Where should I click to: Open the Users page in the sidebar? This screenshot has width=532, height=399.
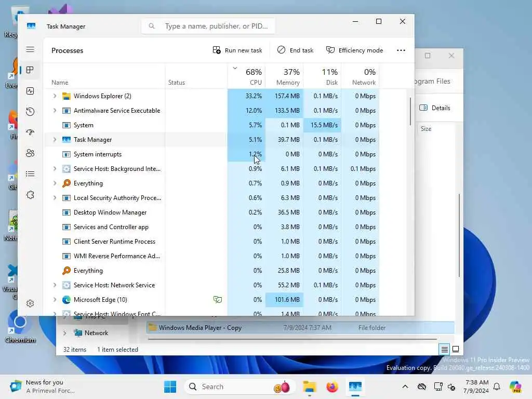point(30,153)
